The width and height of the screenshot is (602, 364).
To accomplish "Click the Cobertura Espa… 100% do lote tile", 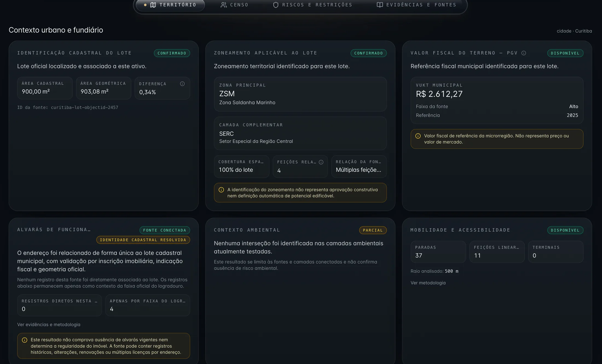I will click(x=242, y=167).
